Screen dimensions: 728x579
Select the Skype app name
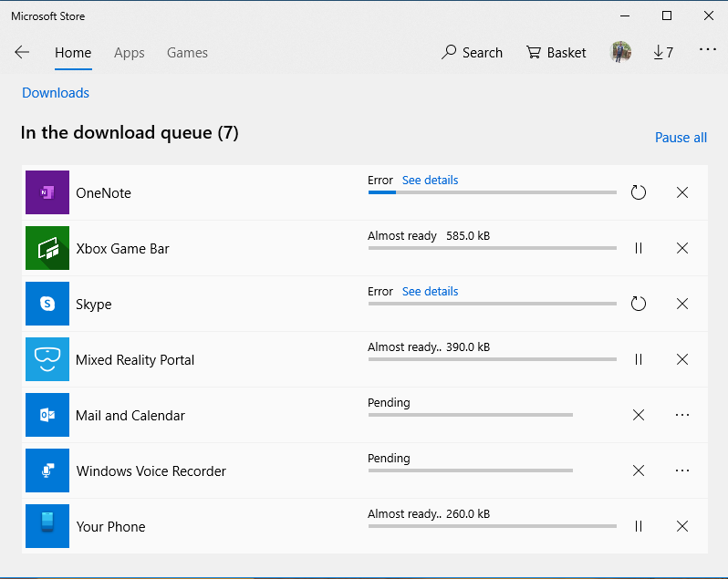(x=94, y=305)
